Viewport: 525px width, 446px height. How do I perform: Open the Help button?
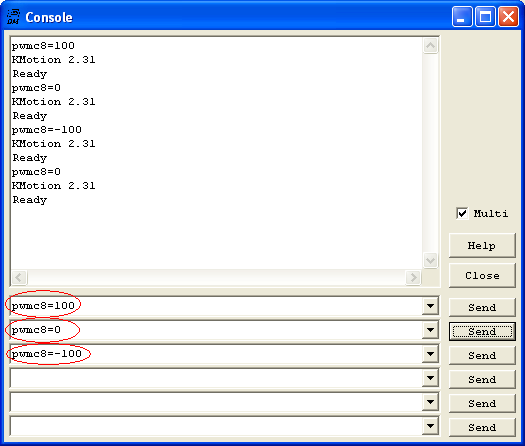(482, 246)
